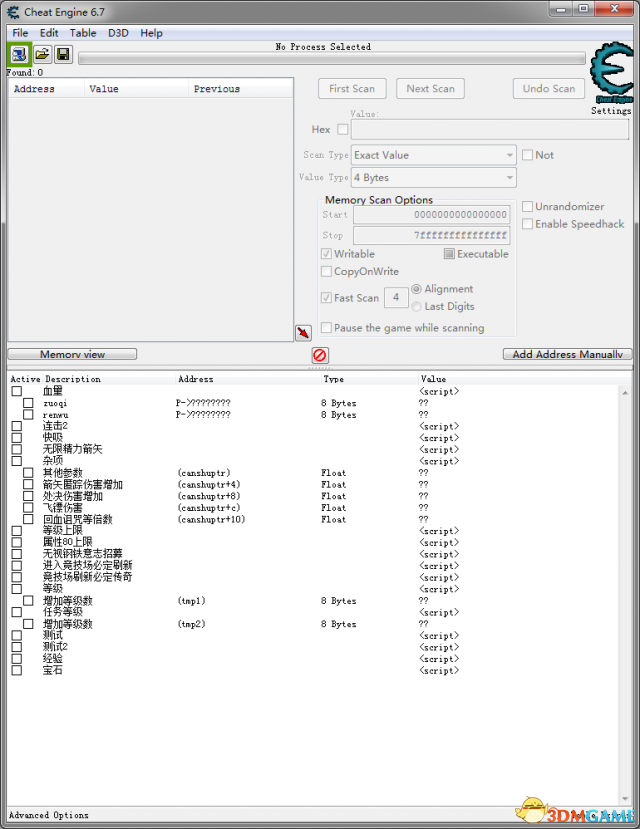Click the Address column header in results
This screenshot has height=829, width=640.
[x=47, y=89]
